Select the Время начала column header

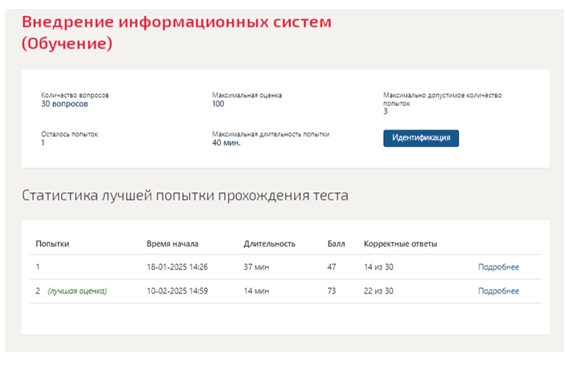pyautogui.click(x=172, y=244)
